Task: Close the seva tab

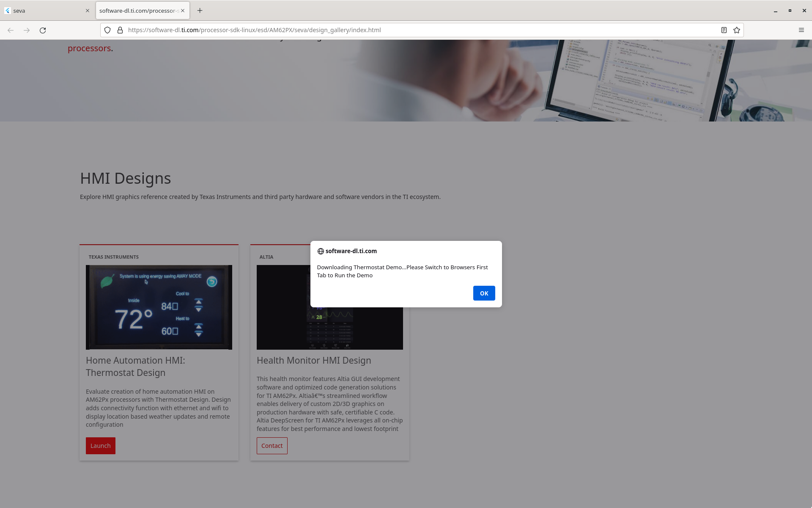Action: point(88,11)
